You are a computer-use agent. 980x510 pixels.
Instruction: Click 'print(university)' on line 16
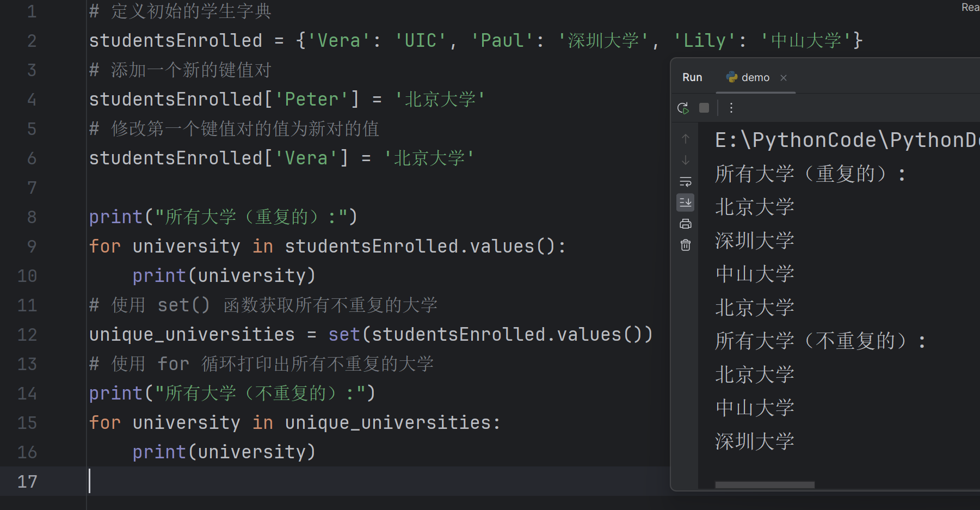click(x=224, y=452)
